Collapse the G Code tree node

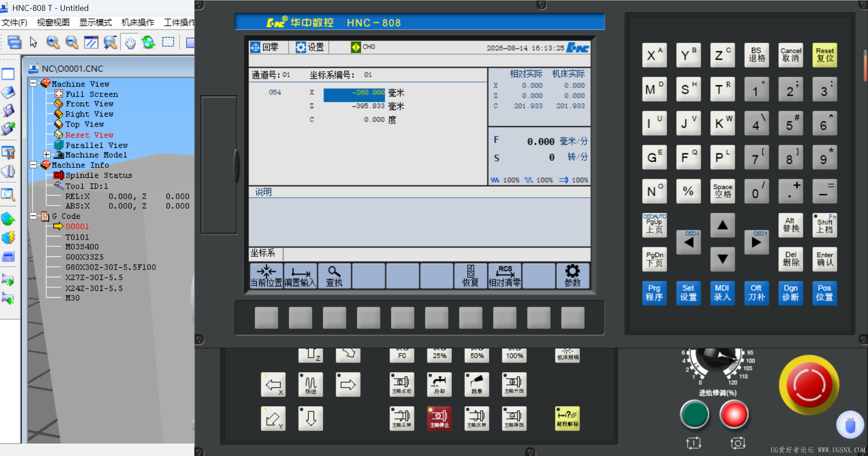coord(33,216)
